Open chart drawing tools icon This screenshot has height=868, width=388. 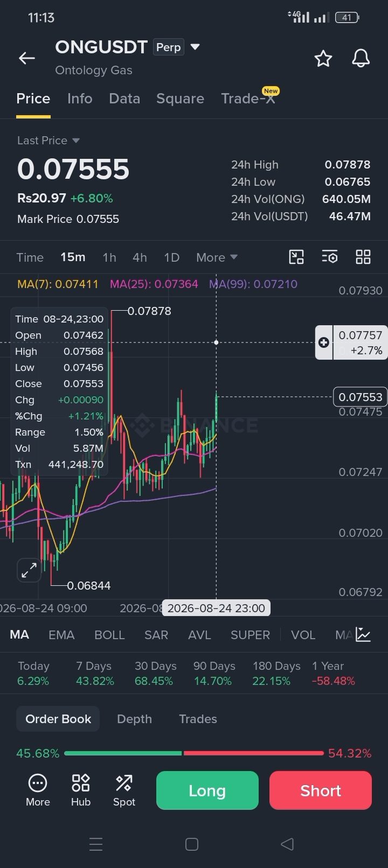296,257
